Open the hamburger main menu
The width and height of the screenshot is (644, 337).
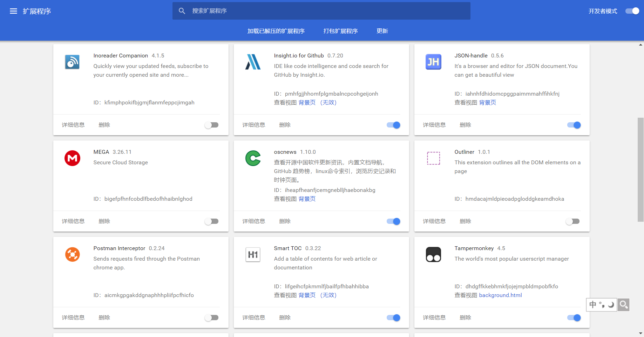13,11
